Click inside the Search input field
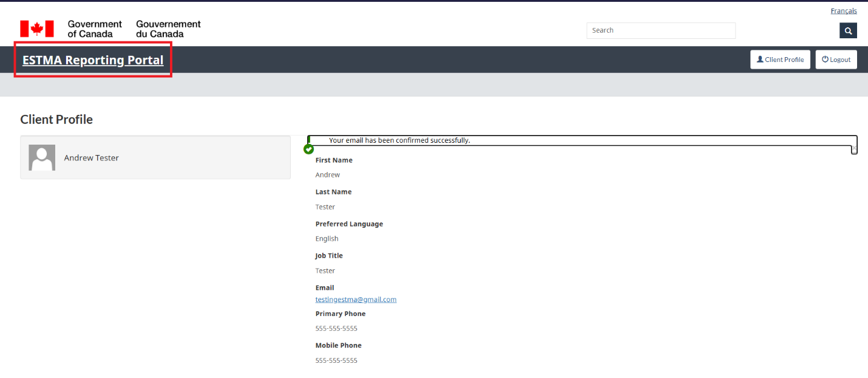 point(660,30)
